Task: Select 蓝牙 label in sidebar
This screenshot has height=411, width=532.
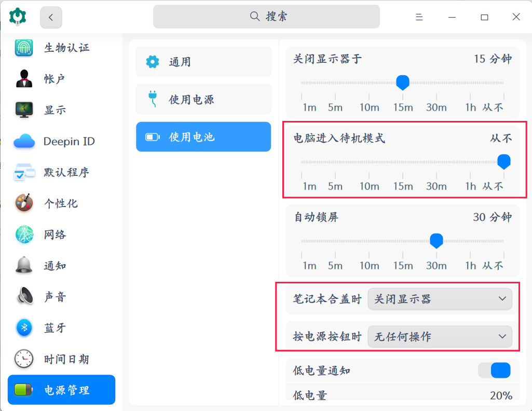Action: [x=55, y=328]
